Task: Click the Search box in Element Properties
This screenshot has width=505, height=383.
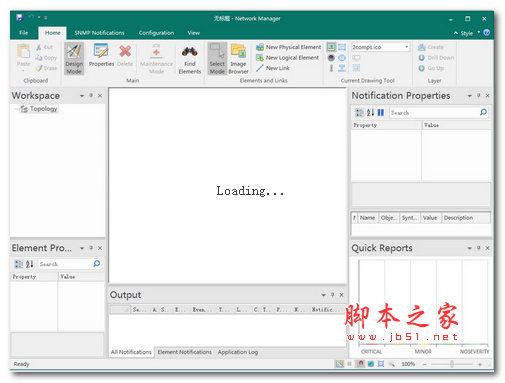Action: [65, 264]
